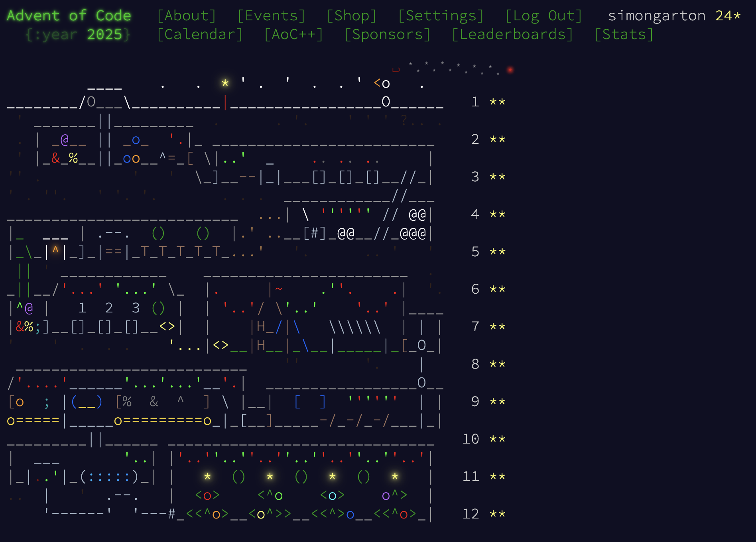View the Sponsors page
The height and width of the screenshot is (542, 756).
(388, 34)
